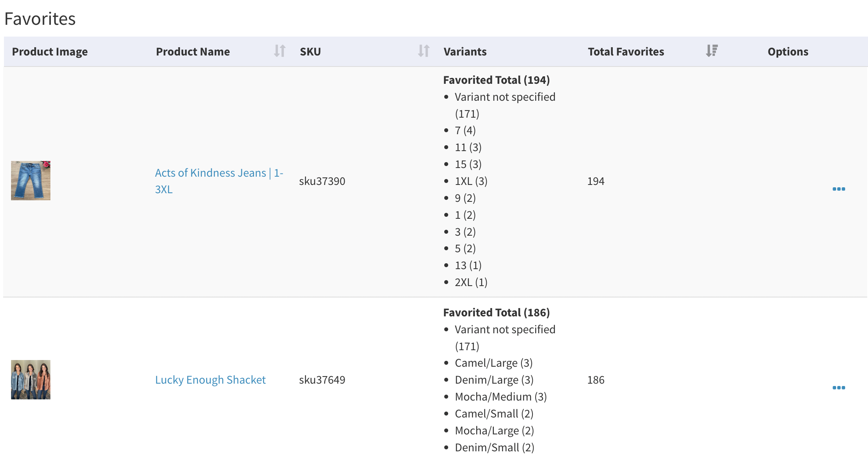Click Favorited Total (186) heading
Image resolution: width=868 pixels, height=458 pixels.
pyautogui.click(x=496, y=313)
